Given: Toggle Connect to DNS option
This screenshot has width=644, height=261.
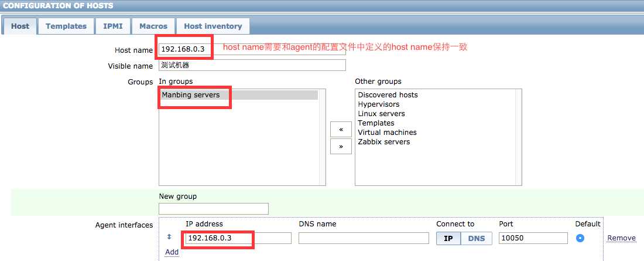Looking at the screenshot, I should pyautogui.click(x=477, y=238).
